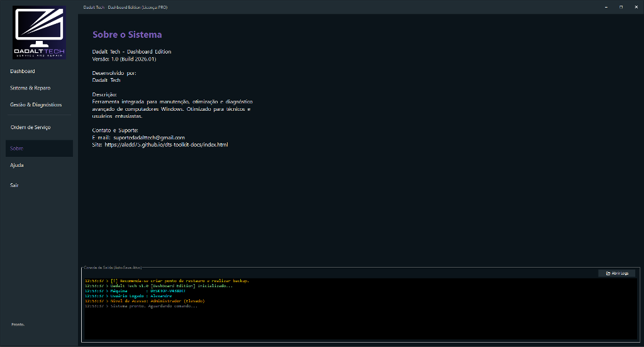Screen dimensions: 644x347
Task: Go to Sistema & Reparo
Action: pos(30,88)
